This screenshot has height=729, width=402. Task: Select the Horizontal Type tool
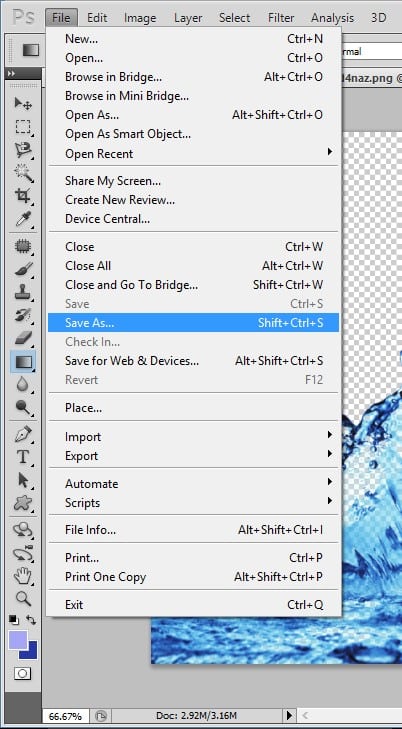coord(22,457)
